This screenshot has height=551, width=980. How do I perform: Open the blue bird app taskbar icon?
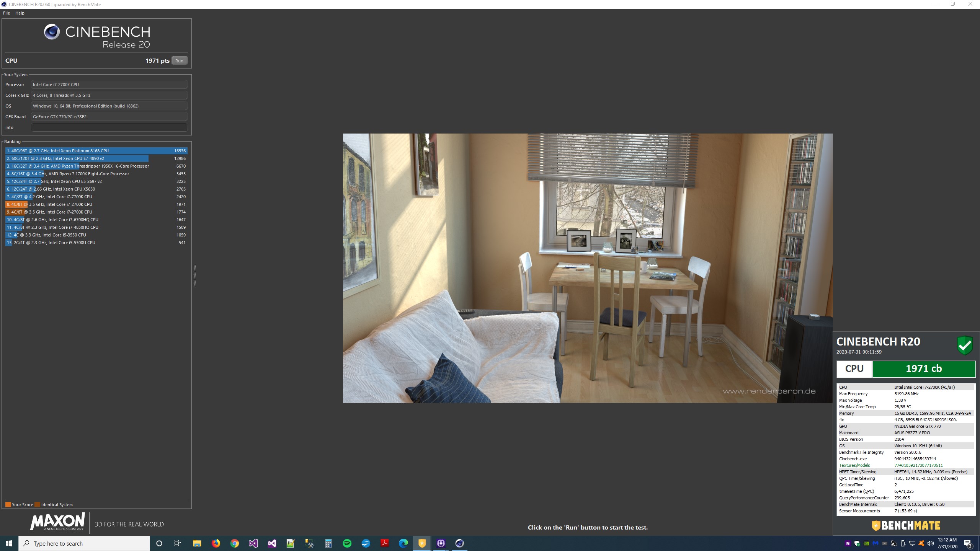pos(366,543)
